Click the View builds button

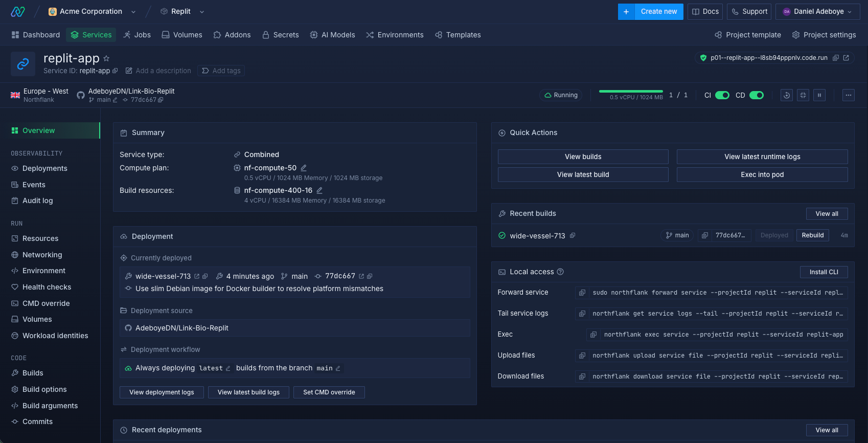coord(583,157)
